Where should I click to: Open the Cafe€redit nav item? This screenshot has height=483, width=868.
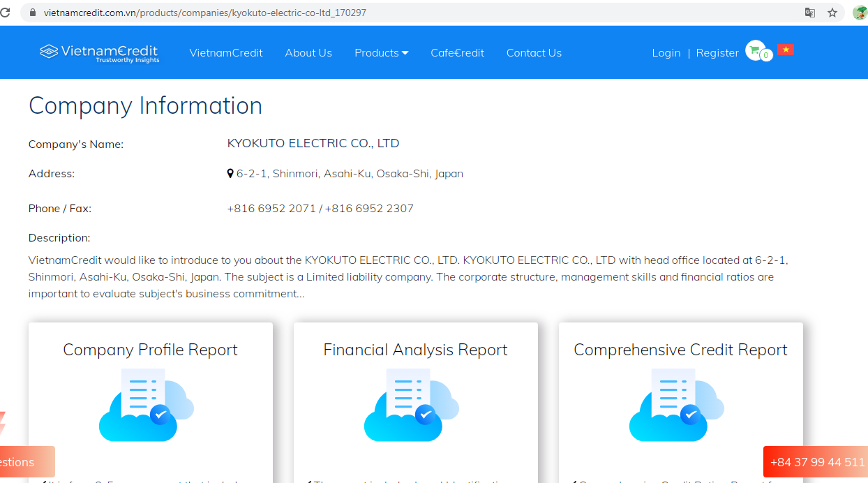click(x=458, y=53)
